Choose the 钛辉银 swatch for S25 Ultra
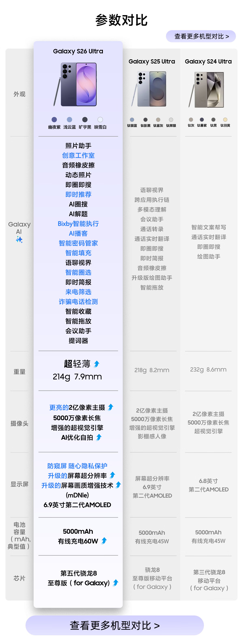Viewport: 243px width, 644px height. point(171,120)
